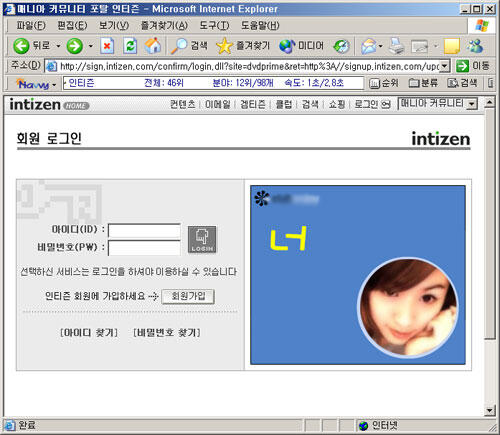Click the 이동 go button next to the address bar
The height and width of the screenshot is (435, 500).
click(473, 66)
